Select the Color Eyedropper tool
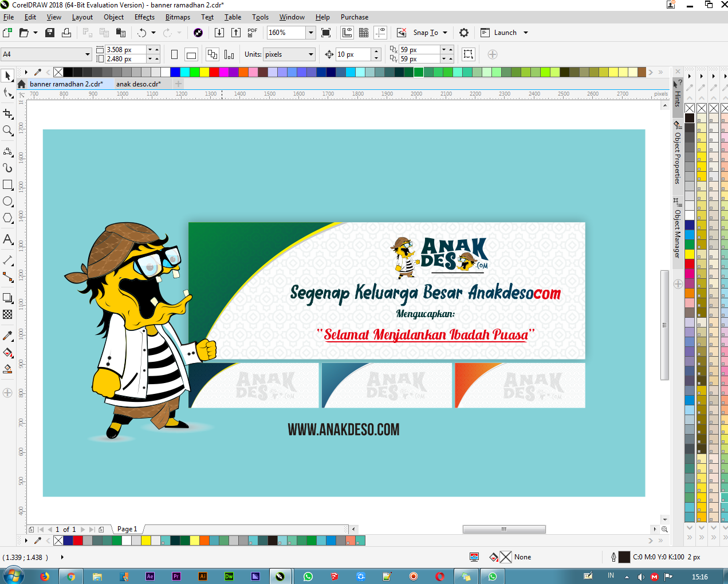Viewport: 728px width, 584px height. coord(7,336)
